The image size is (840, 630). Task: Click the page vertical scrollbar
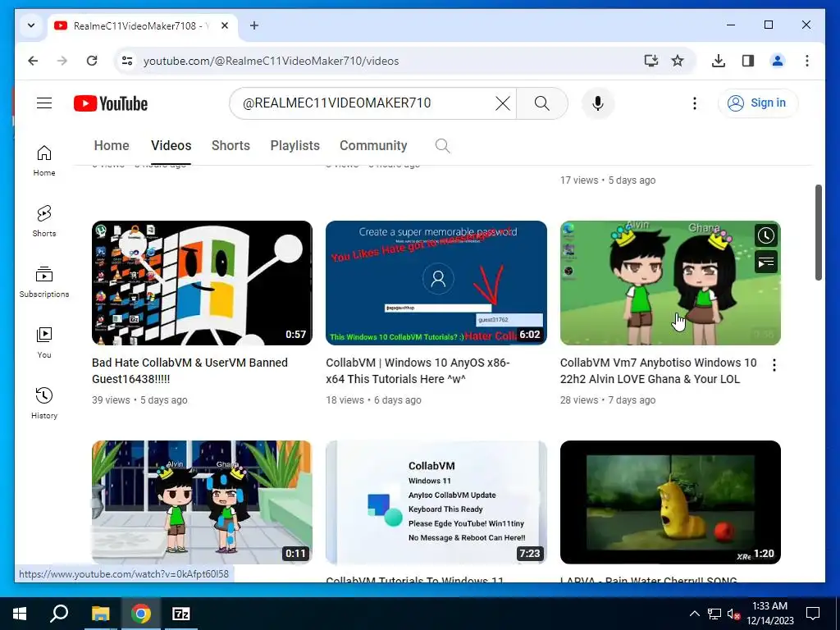pyautogui.click(x=818, y=232)
